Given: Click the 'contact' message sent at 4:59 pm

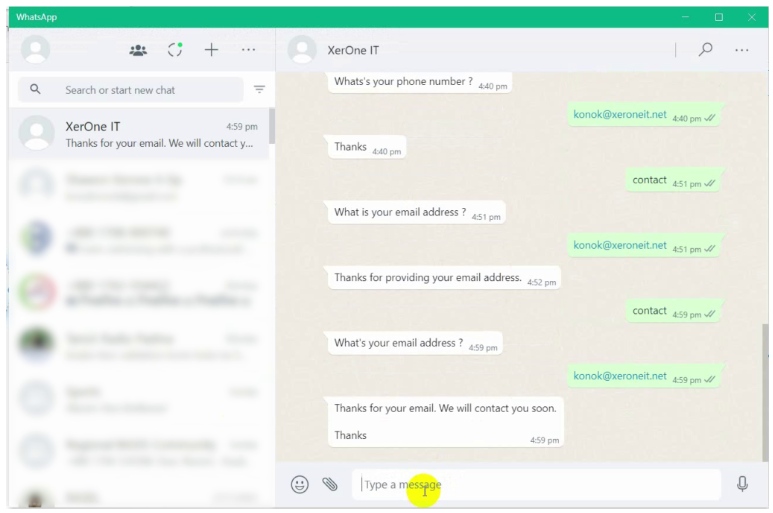Looking at the screenshot, I should pos(673,311).
